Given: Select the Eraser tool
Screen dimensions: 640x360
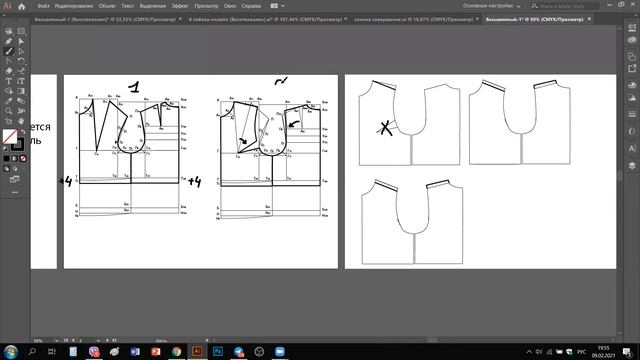Looking at the screenshot, I should 9,71.
